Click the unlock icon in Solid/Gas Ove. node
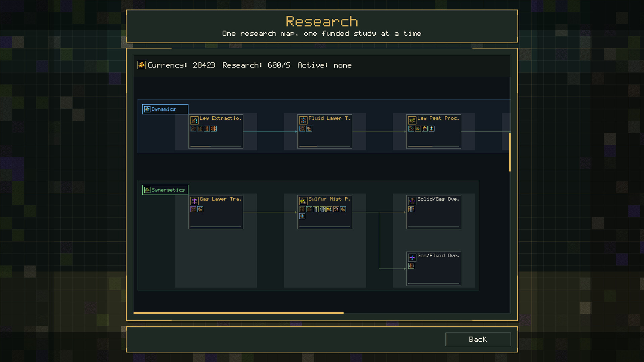Image resolution: width=644 pixels, height=362 pixels. pyautogui.click(x=411, y=209)
